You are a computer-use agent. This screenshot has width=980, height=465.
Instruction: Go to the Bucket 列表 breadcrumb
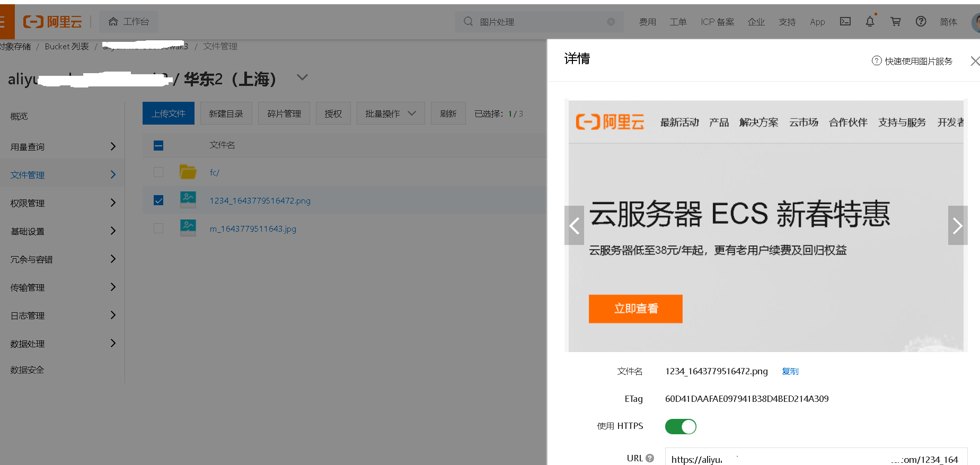click(x=67, y=47)
